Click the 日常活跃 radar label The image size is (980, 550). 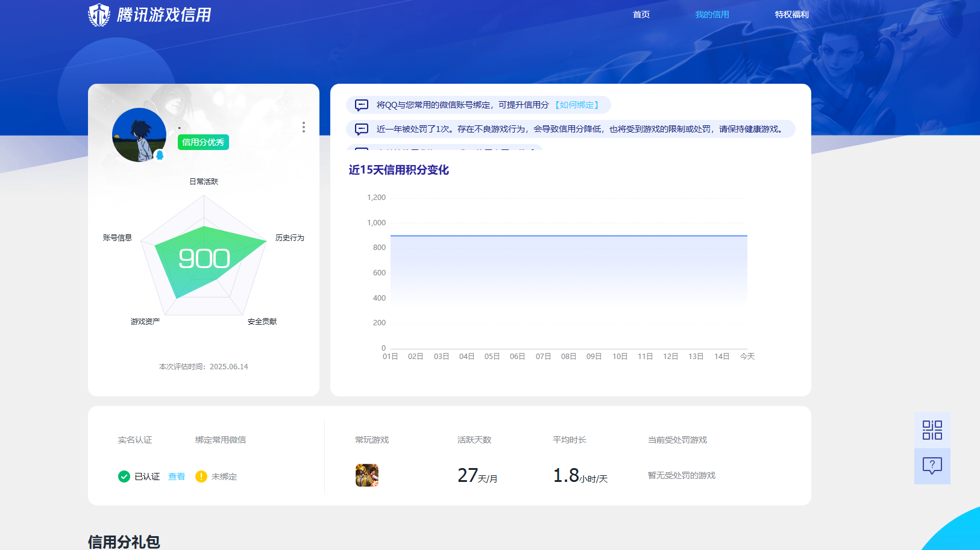tap(204, 181)
